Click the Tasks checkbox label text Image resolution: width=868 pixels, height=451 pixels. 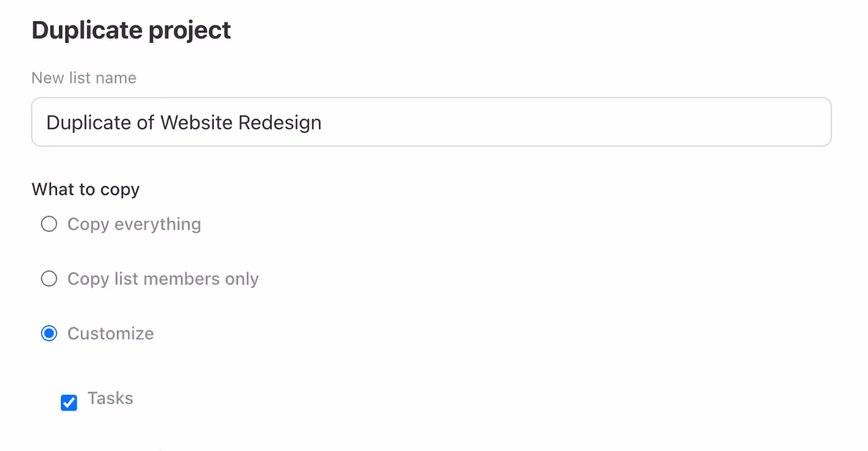110,398
